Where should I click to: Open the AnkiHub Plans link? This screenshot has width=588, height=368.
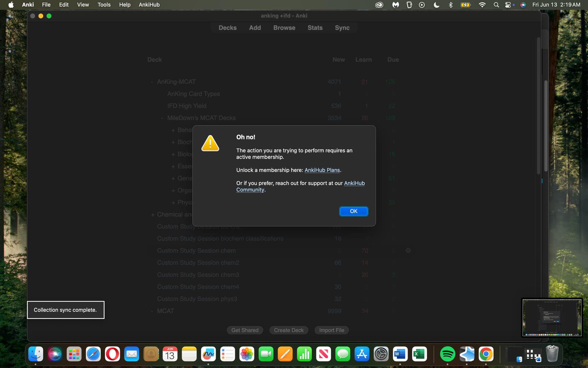click(x=322, y=170)
